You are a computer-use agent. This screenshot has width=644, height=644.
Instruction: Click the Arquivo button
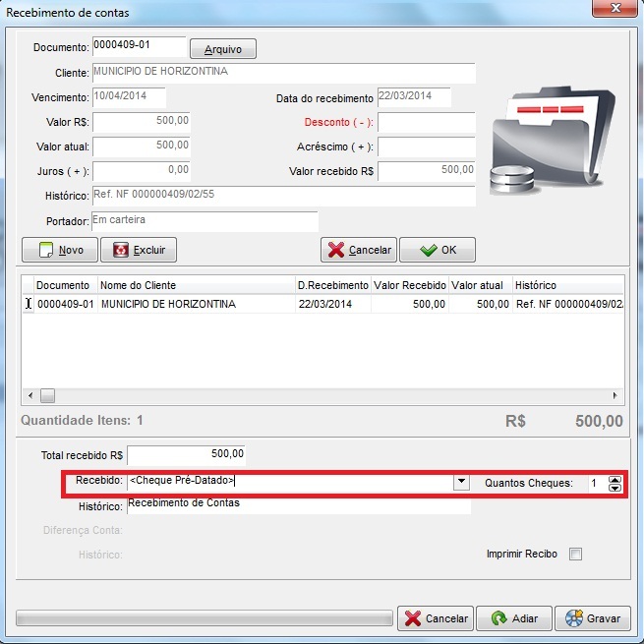click(x=222, y=48)
